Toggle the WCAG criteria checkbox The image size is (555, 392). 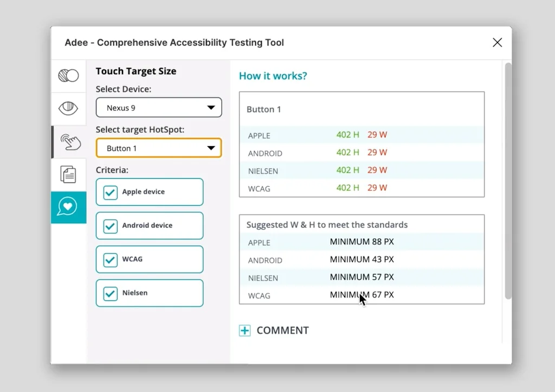[111, 259]
